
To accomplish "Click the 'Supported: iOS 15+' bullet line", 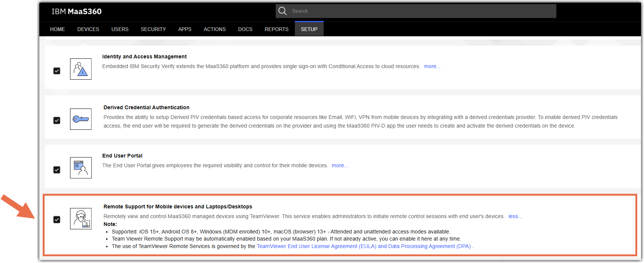I will pos(281,232).
